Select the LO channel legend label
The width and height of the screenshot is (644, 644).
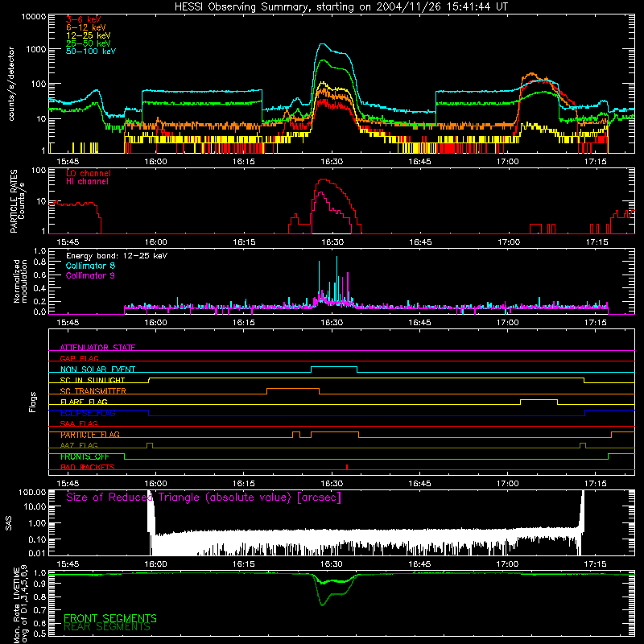coord(89,173)
